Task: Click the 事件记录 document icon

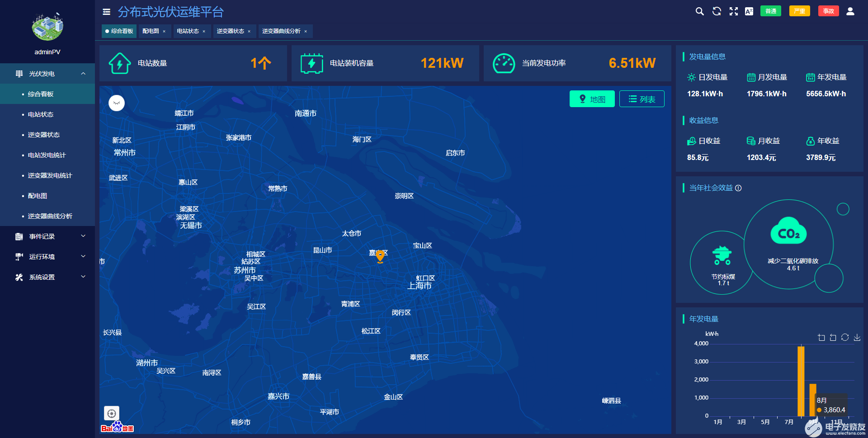Action: [x=19, y=236]
